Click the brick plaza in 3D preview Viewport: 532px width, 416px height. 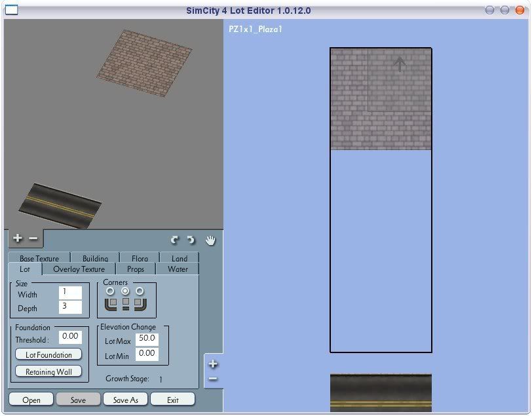tap(145, 63)
